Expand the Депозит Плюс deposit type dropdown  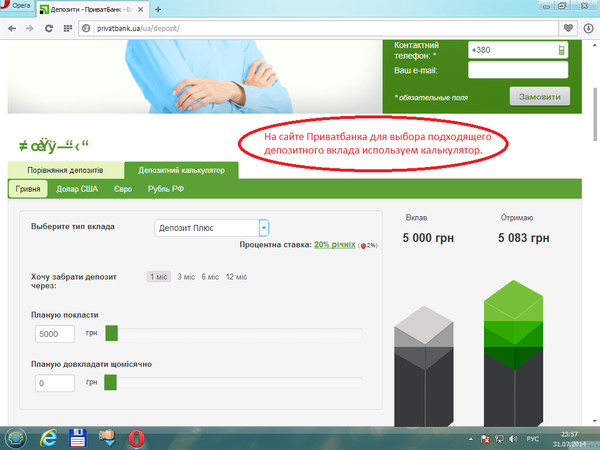coord(264,227)
